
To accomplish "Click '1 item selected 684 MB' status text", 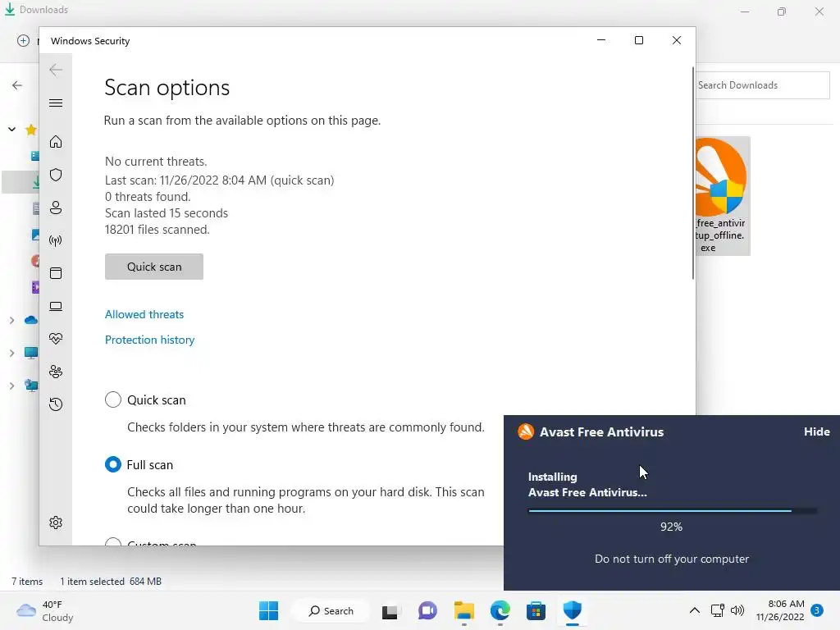I will [111, 582].
